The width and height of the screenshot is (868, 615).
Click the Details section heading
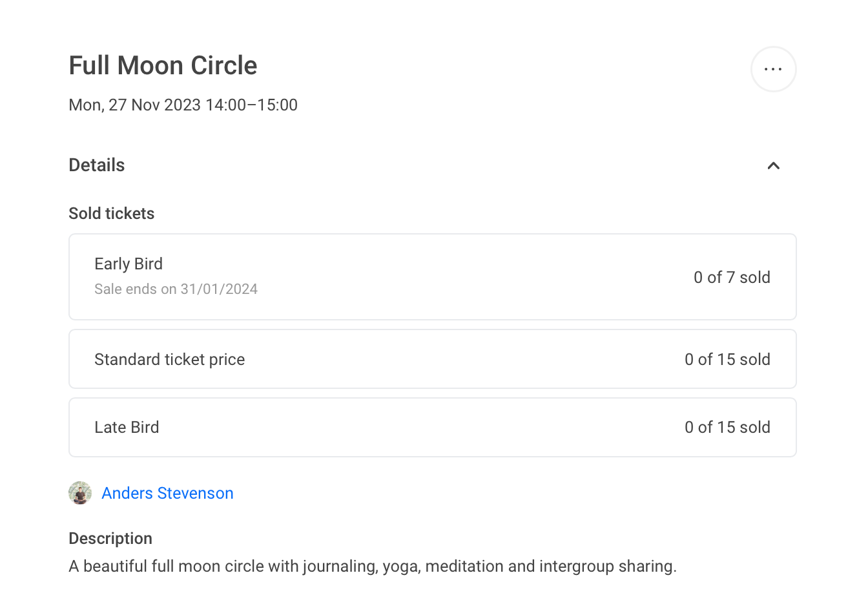click(97, 165)
